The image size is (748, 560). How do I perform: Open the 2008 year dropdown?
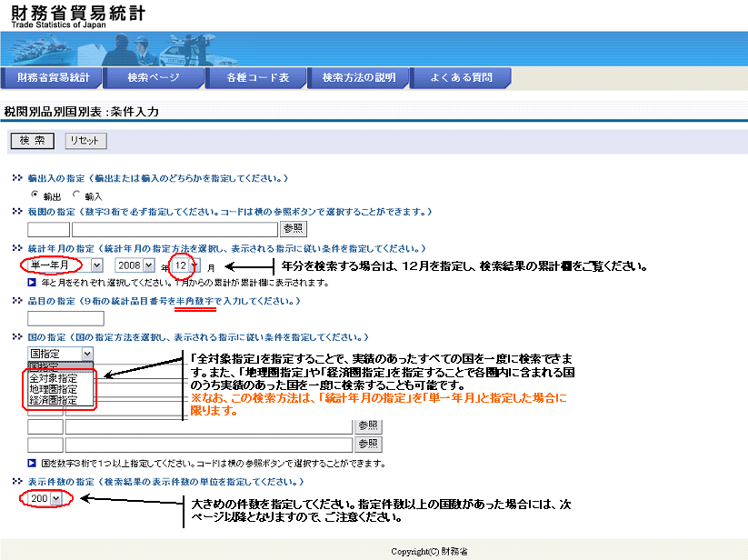(x=151, y=265)
